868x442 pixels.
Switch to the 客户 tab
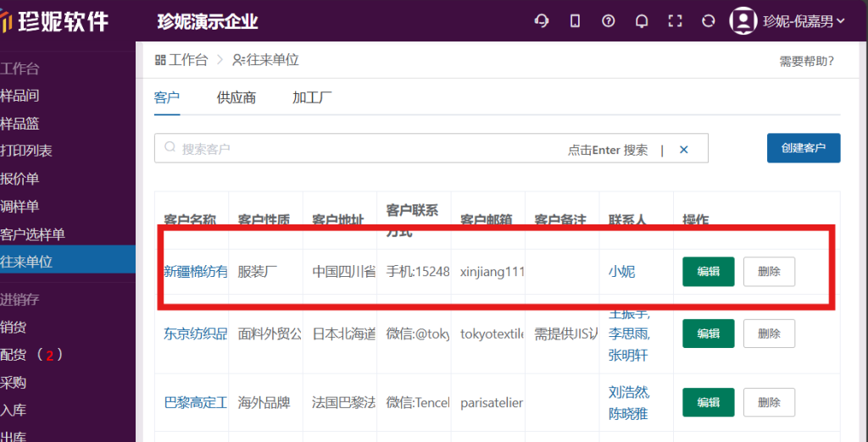[x=167, y=98]
